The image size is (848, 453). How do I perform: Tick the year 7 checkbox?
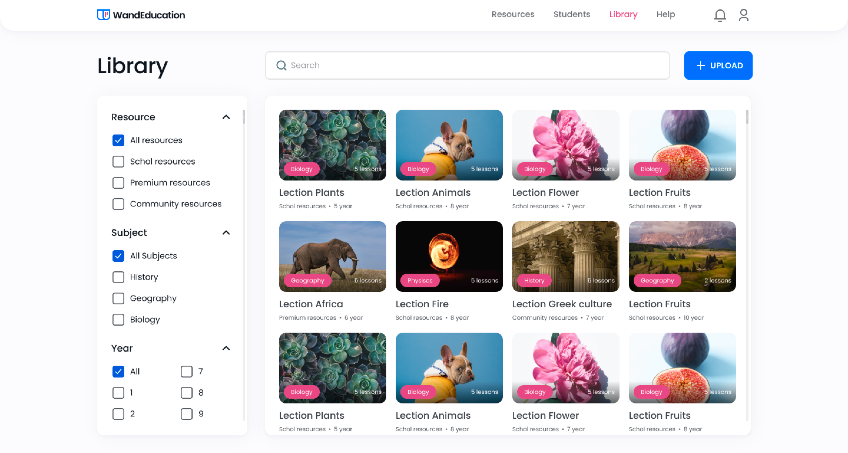tap(186, 371)
